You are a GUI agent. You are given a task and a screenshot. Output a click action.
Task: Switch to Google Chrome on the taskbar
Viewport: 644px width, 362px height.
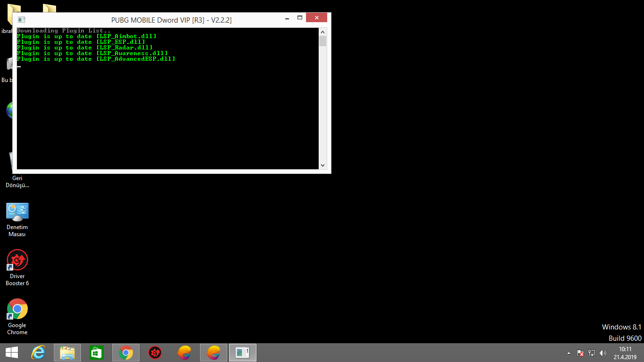pyautogui.click(x=126, y=353)
